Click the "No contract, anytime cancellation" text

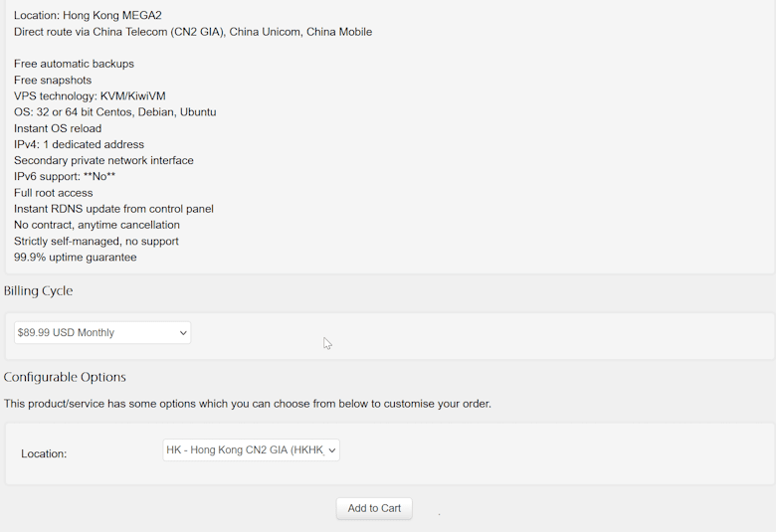(97, 225)
